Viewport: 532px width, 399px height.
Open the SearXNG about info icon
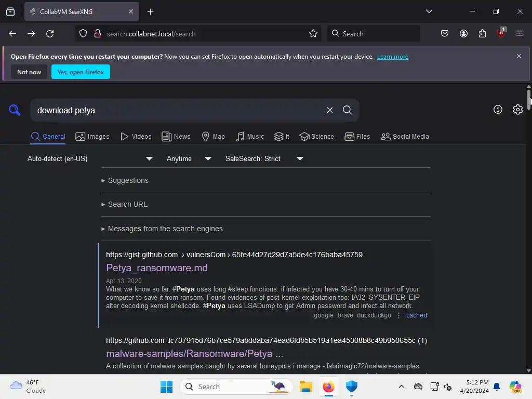[x=498, y=109]
